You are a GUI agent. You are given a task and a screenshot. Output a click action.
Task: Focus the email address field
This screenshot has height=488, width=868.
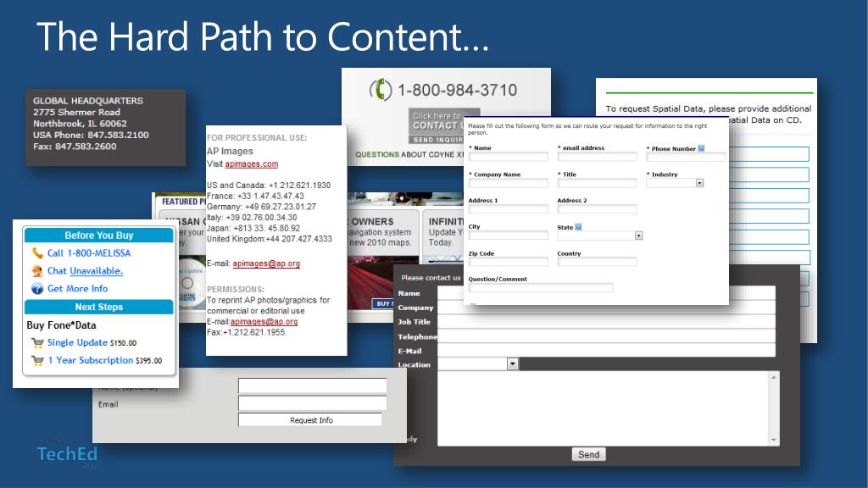pos(598,157)
